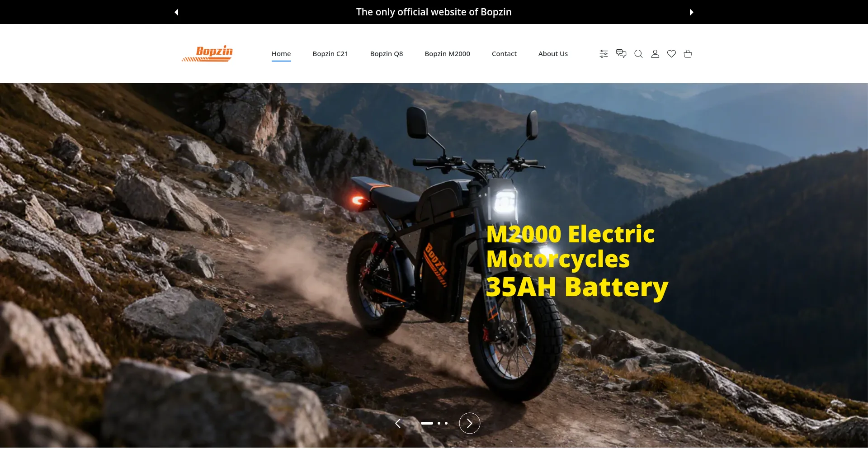868x449 pixels.
Task: Open the Home menu item
Action: click(x=281, y=54)
